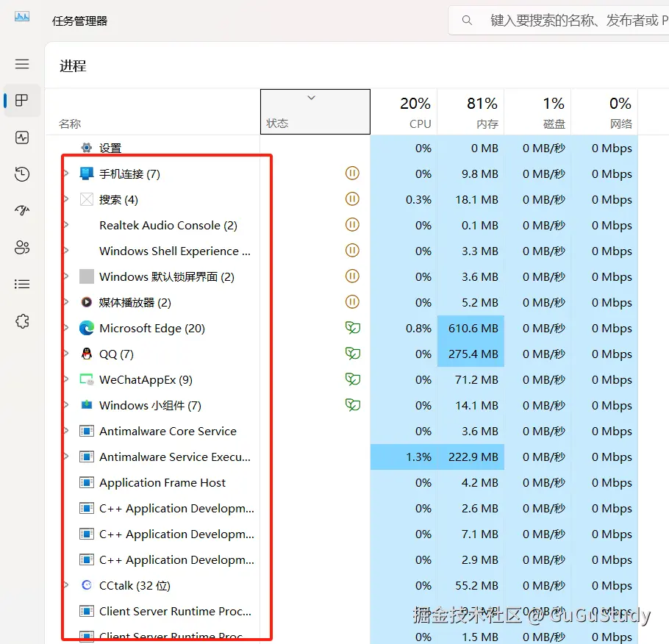
Task: Click the 18.1 MB memory value
Action: coord(476,199)
